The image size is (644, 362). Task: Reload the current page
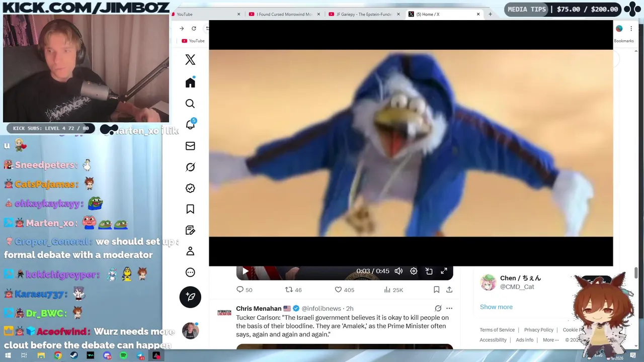coord(194,28)
